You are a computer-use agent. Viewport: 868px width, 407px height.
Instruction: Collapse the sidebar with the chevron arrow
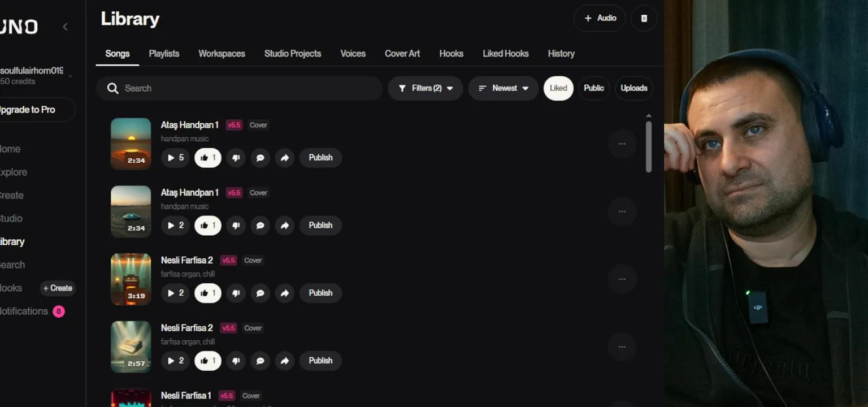[x=65, y=27]
